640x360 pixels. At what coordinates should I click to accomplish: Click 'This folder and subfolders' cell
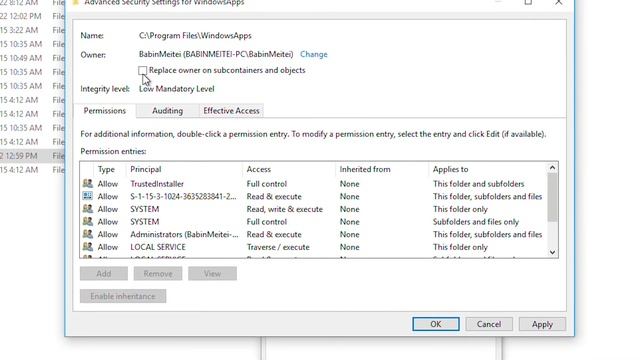point(478,184)
